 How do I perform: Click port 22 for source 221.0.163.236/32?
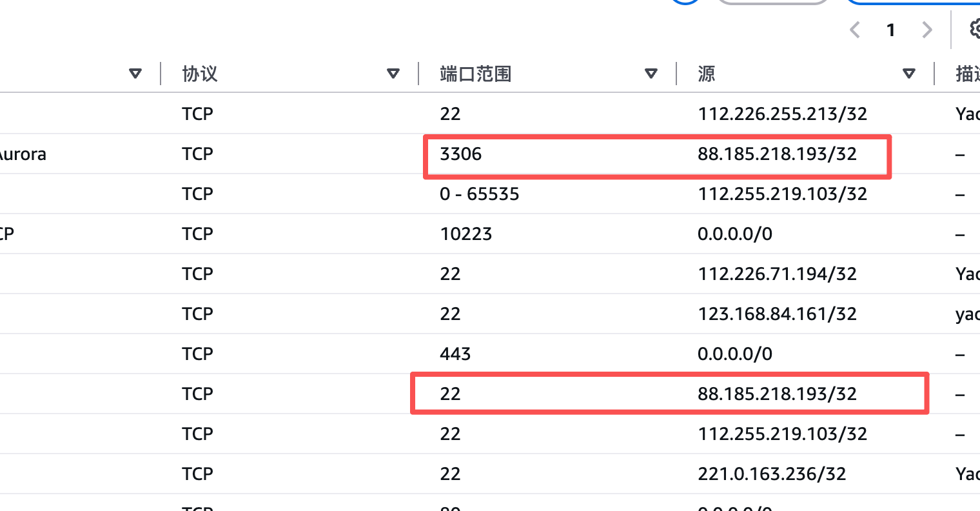[450, 474]
